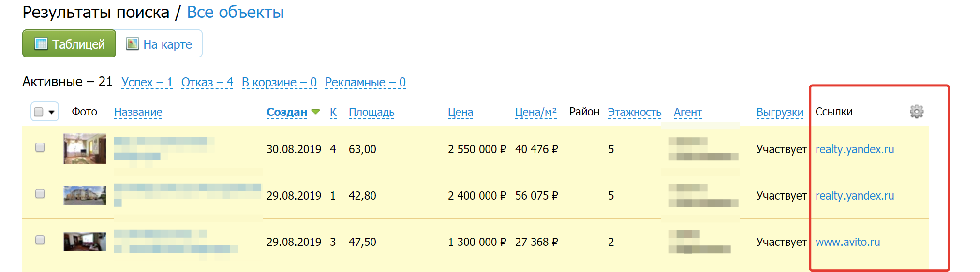Screen dimensions: 980x272
Task: Tick the checkbox for the 1 300 000 ₽ listing
Action: (x=40, y=240)
